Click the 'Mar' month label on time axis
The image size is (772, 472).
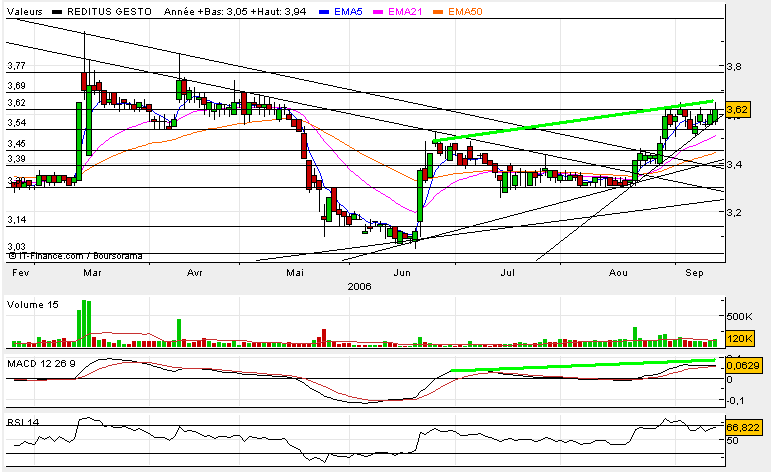coord(92,273)
